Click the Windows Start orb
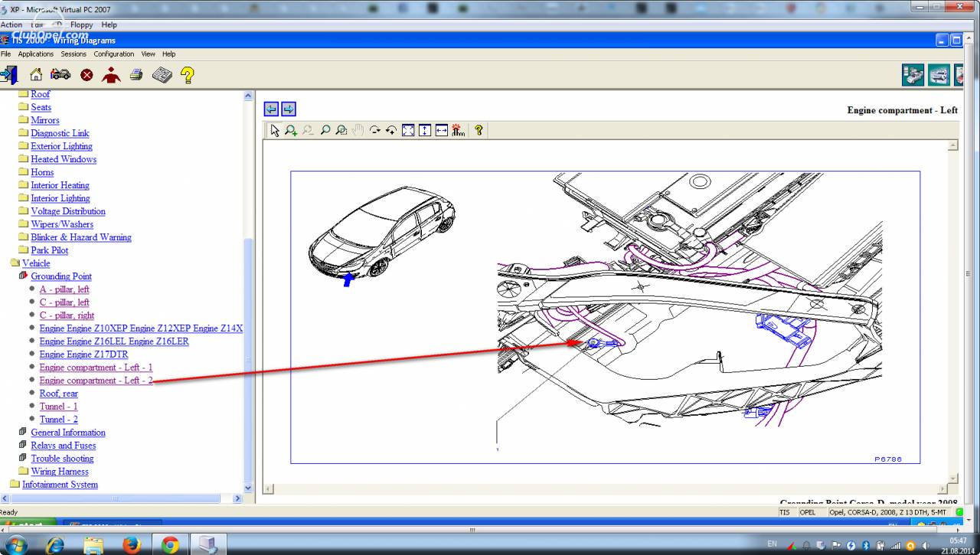 pyautogui.click(x=16, y=544)
